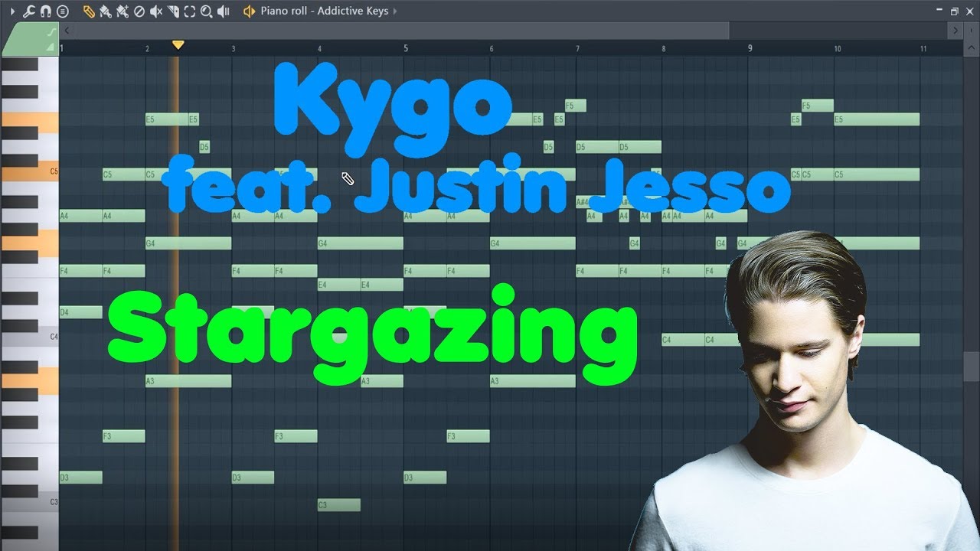This screenshot has height=551, width=980.
Task: Select the C3 note in bar 4
Action: (x=338, y=505)
